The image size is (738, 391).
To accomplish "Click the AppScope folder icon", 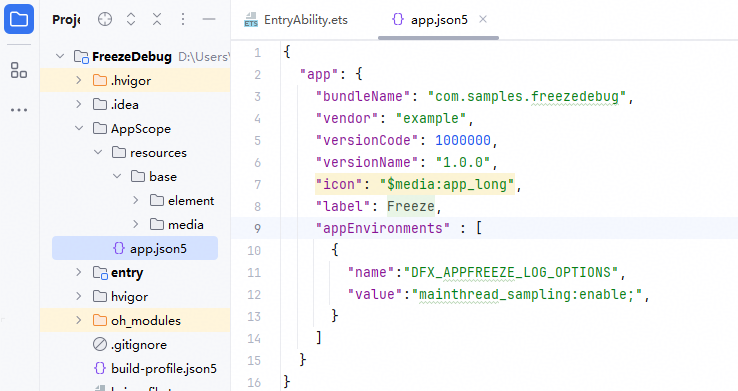I will pyautogui.click(x=100, y=128).
